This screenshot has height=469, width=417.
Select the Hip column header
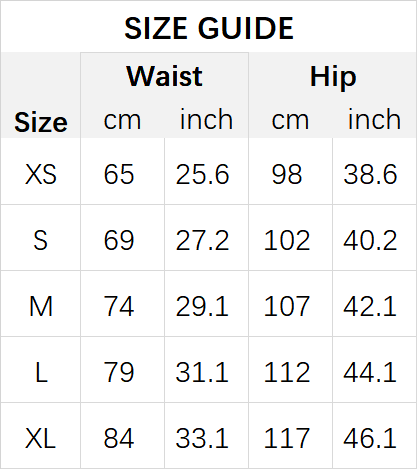click(x=333, y=77)
